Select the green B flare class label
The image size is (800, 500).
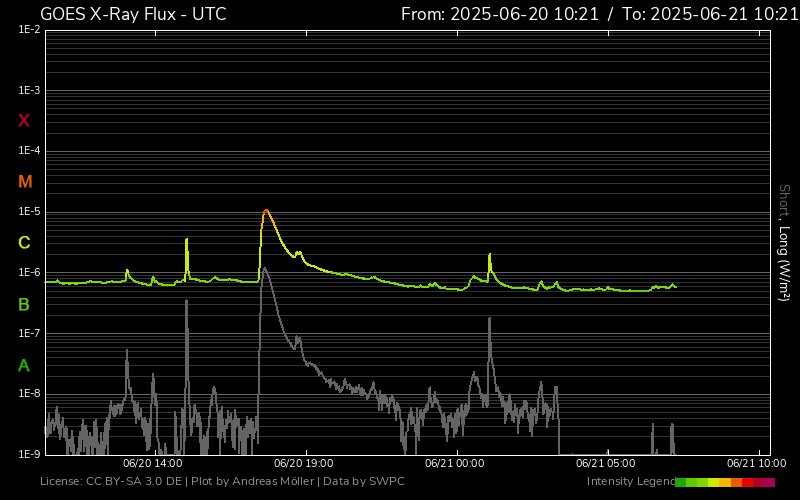[24, 304]
